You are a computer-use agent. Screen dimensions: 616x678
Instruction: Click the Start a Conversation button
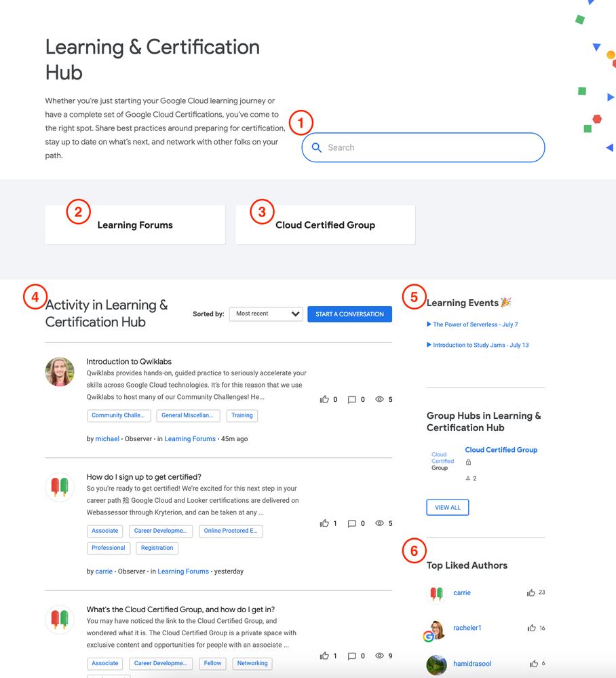[349, 314]
